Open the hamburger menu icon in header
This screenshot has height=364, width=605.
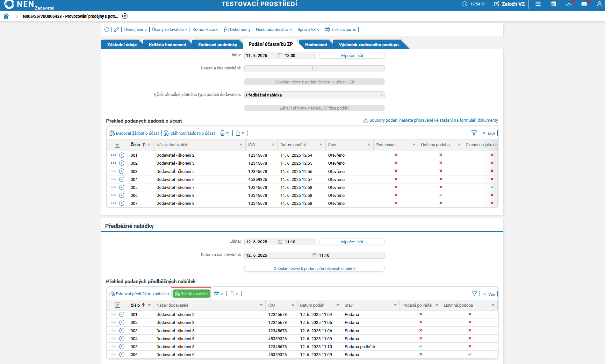pyautogui.click(x=538, y=4)
